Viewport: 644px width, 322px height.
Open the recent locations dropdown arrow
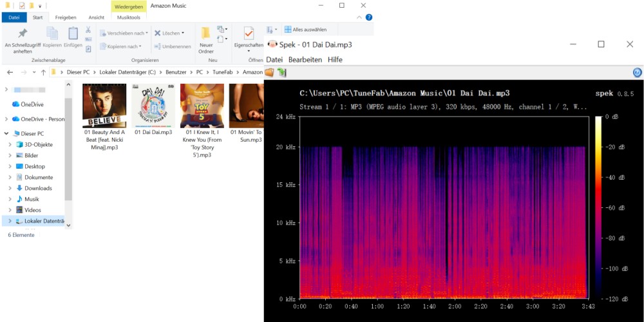click(x=34, y=72)
